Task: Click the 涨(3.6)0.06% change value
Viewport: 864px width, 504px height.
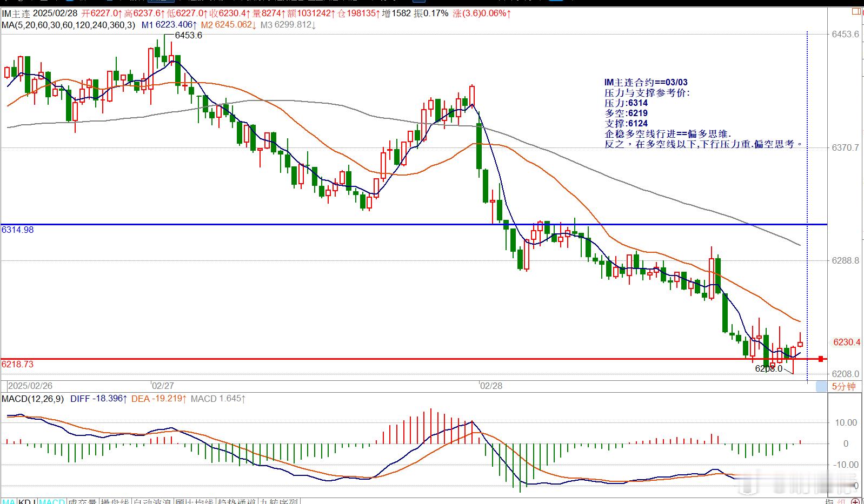Action: [482, 14]
